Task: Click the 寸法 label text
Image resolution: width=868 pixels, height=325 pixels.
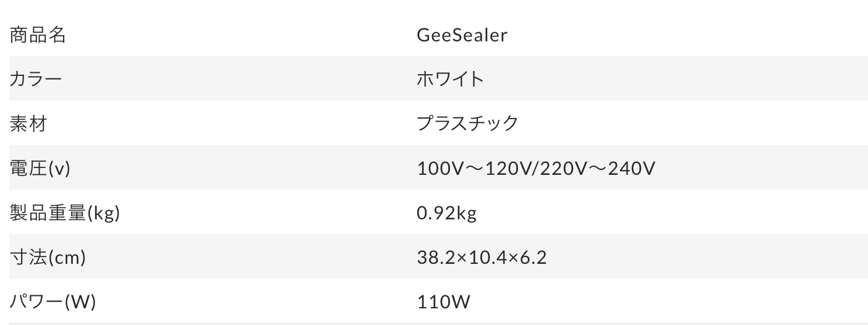Action: pyautogui.click(x=28, y=257)
